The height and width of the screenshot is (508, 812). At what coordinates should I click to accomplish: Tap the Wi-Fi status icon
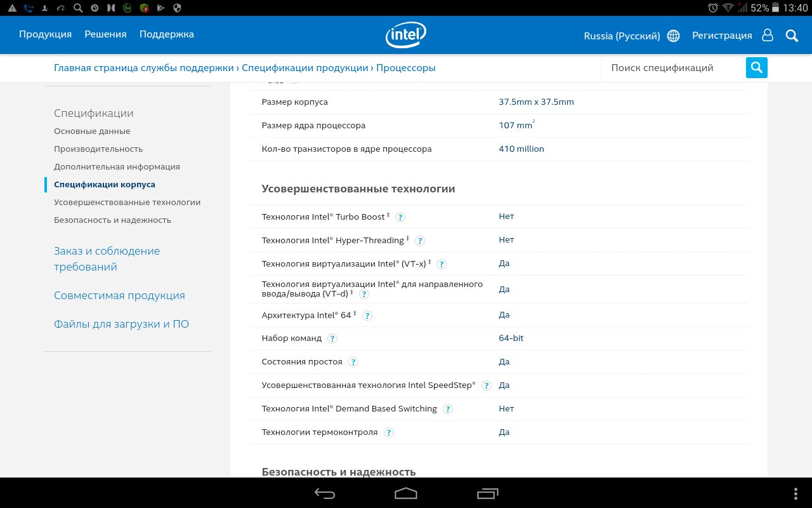click(x=728, y=8)
